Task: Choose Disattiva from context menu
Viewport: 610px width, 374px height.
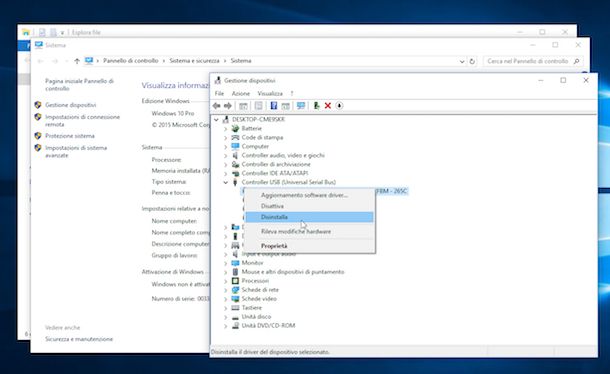Action: click(x=310, y=206)
